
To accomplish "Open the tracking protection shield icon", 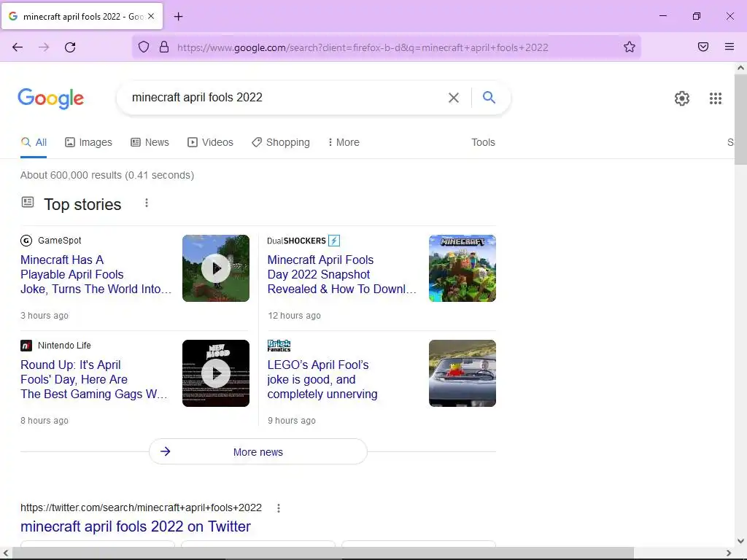I will pos(144,47).
